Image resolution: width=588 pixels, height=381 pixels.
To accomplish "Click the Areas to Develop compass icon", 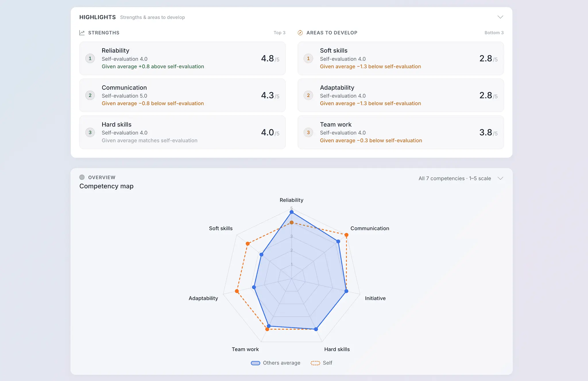I will click(x=300, y=33).
